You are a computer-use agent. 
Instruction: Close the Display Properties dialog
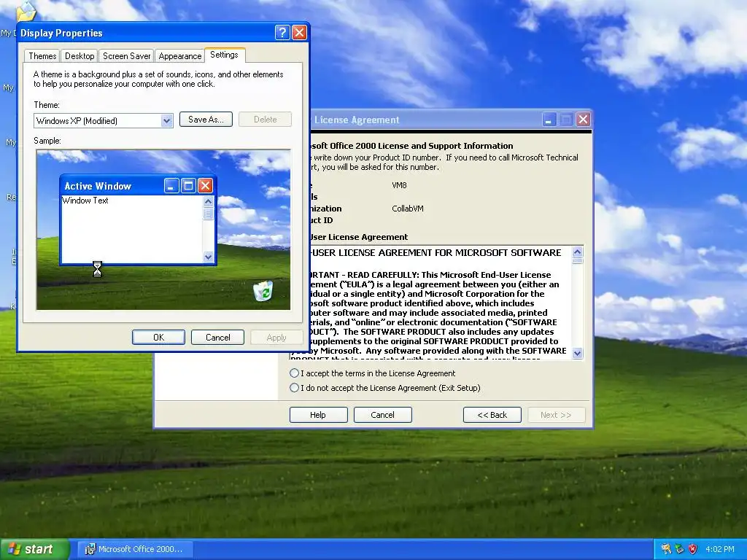click(299, 32)
